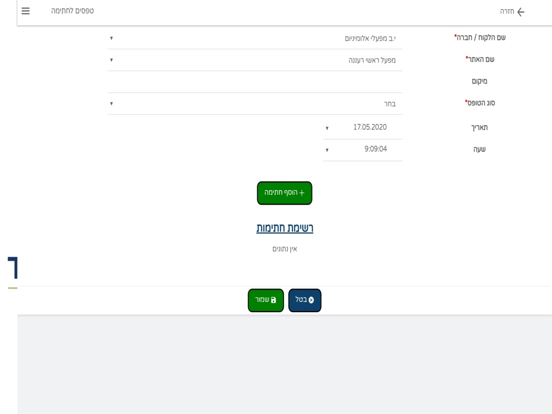
Task: Click the שמור save button
Action: click(266, 300)
